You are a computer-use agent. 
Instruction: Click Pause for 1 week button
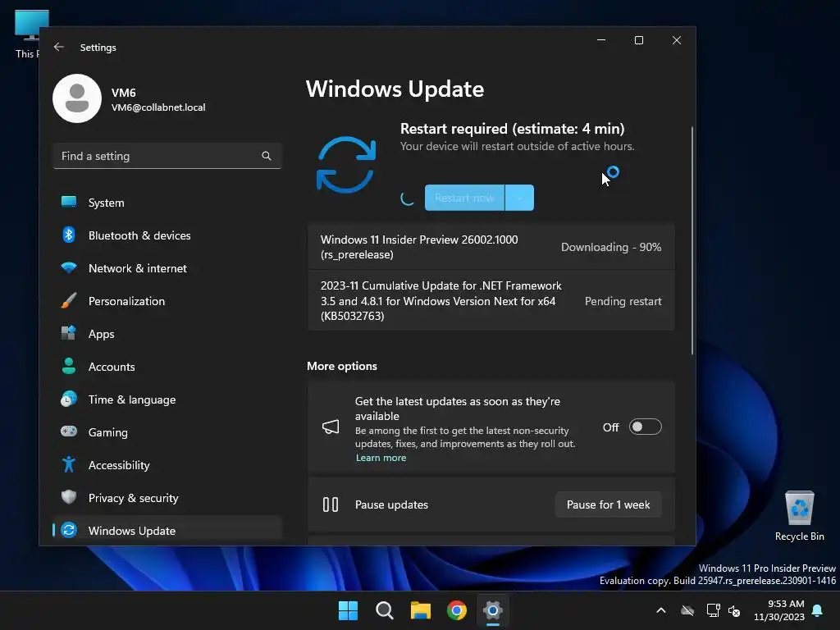(x=608, y=504)
